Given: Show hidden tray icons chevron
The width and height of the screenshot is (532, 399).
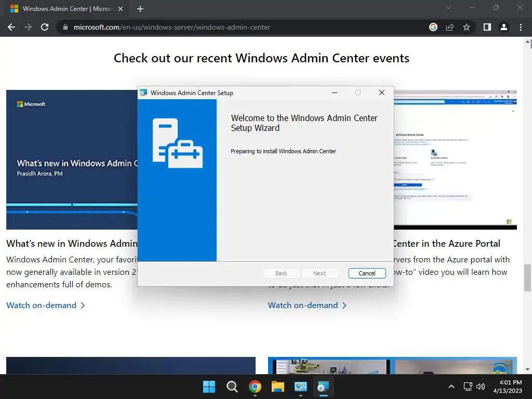Looking at the screenshot, I should pyautogui.click(x=451, y=387).
